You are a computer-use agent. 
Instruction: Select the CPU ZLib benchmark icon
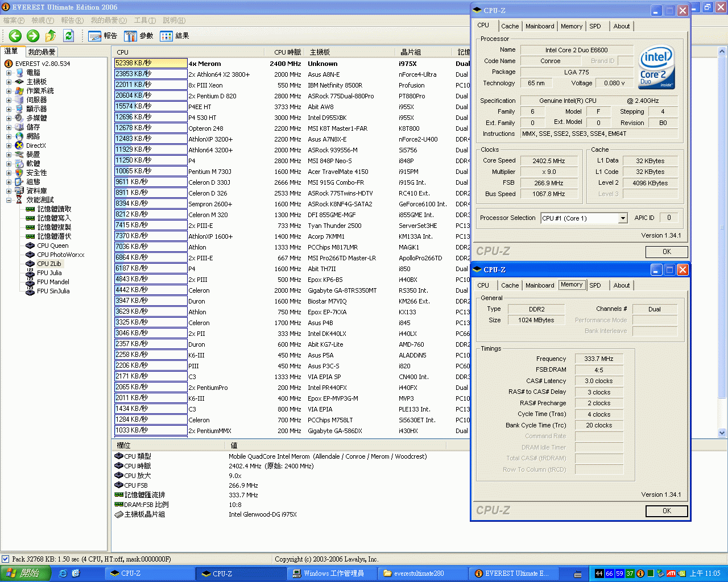31,264
